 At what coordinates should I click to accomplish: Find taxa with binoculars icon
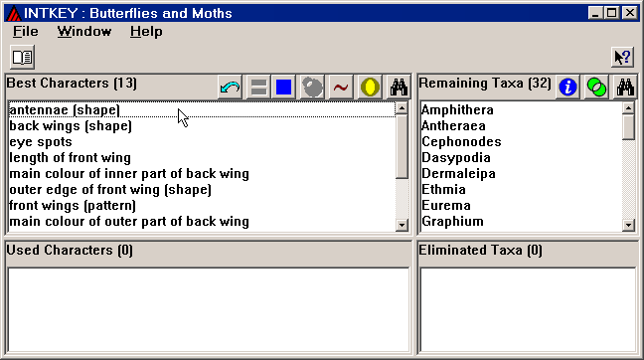coord(625,88)
